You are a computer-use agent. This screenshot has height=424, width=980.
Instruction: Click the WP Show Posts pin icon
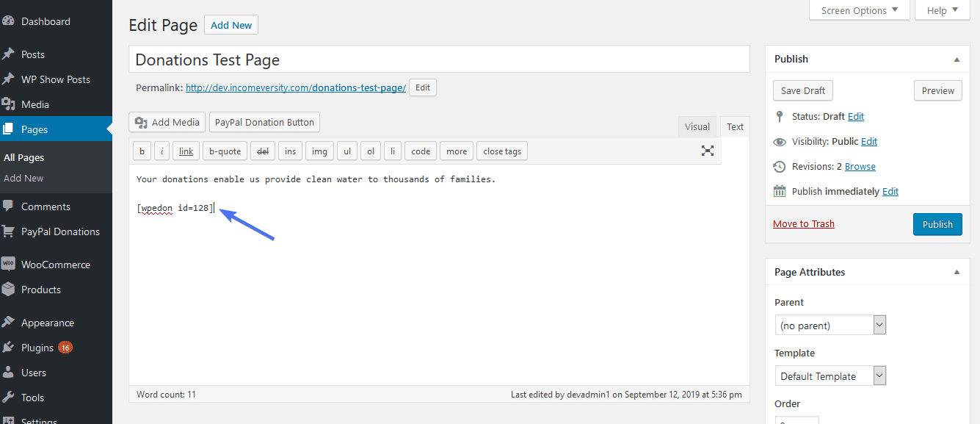(x=9, y=79)
